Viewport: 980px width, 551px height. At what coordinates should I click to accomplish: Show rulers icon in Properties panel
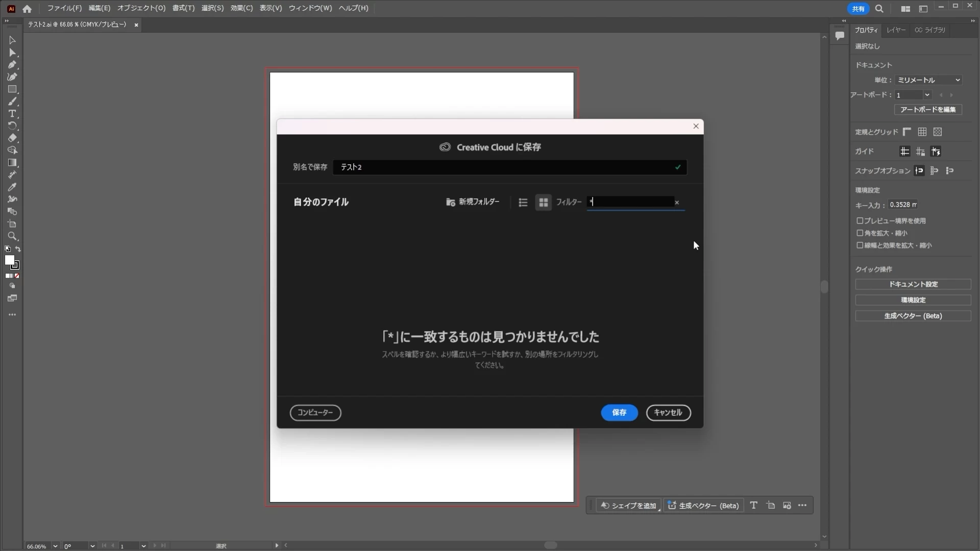tap(907, 132)
